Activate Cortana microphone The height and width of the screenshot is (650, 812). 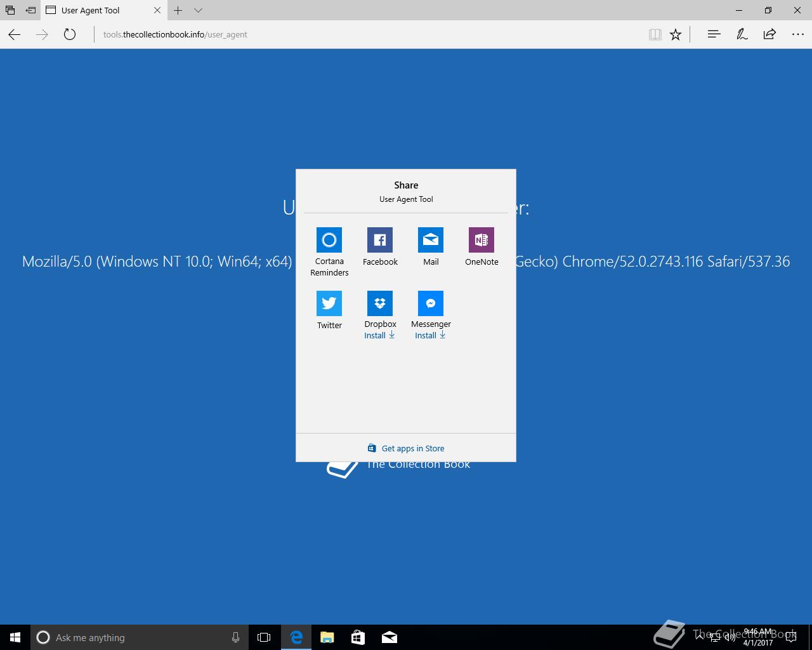click(x=235, y=637)
